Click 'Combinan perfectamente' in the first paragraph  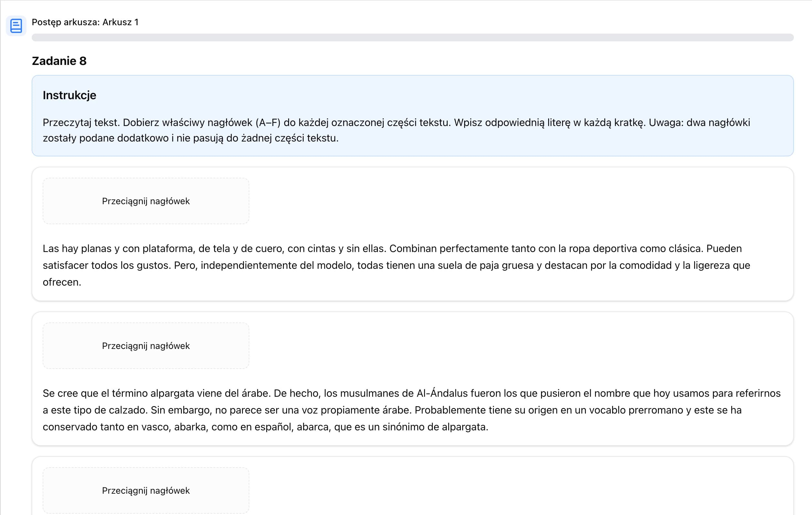(449, 248)
